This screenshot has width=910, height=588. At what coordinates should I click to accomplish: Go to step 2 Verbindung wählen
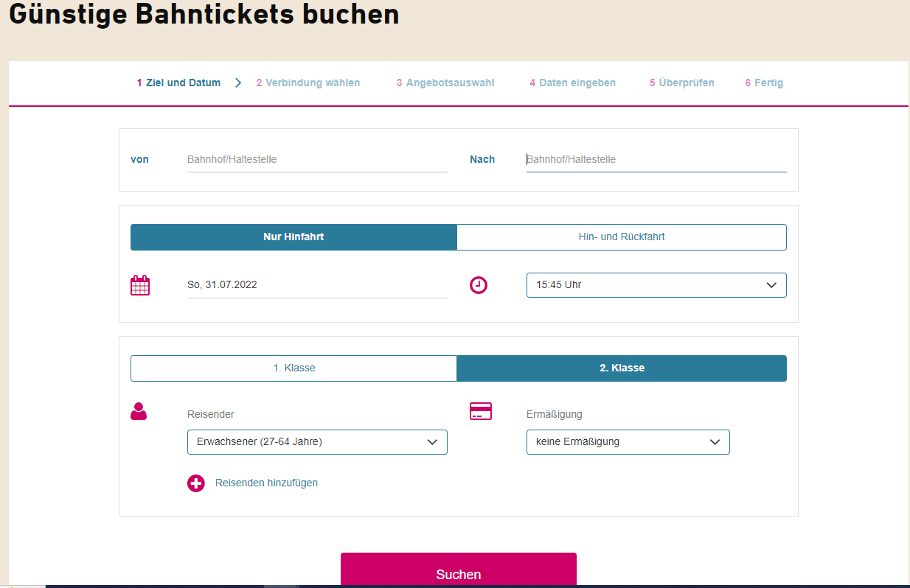308,83
